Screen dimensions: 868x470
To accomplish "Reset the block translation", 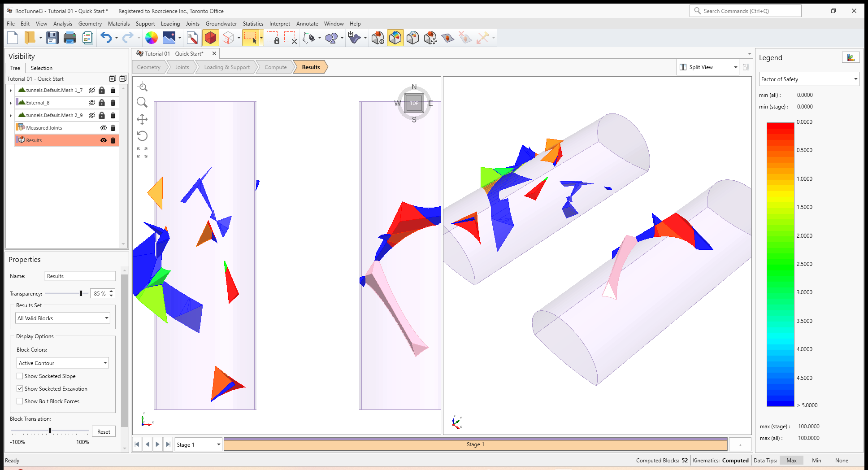I will [104, 431].
